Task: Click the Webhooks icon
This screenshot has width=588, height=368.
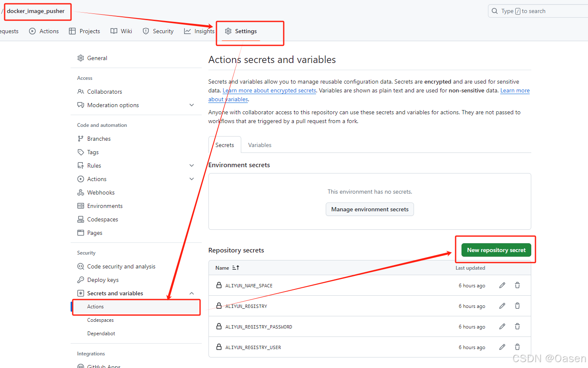Action: pos(81,192)
